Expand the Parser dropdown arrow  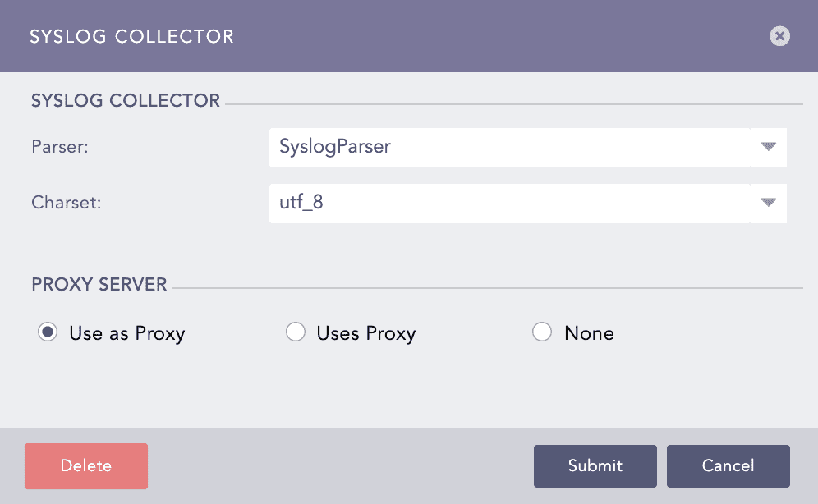(768, 147)
